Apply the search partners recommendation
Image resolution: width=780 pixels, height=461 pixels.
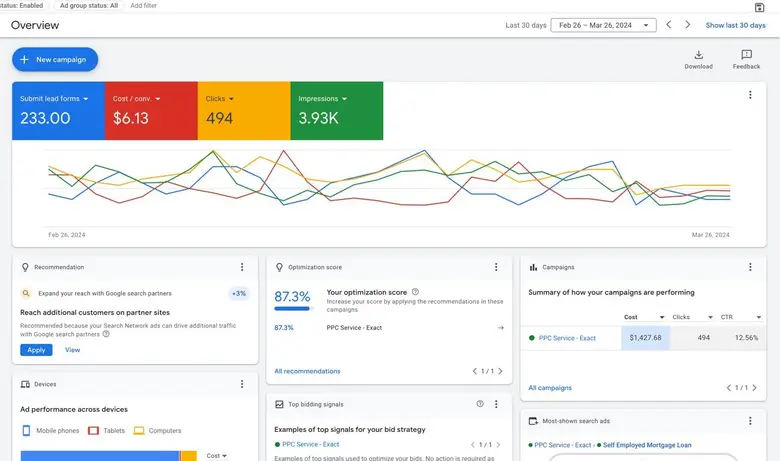(x=36, y=350)
